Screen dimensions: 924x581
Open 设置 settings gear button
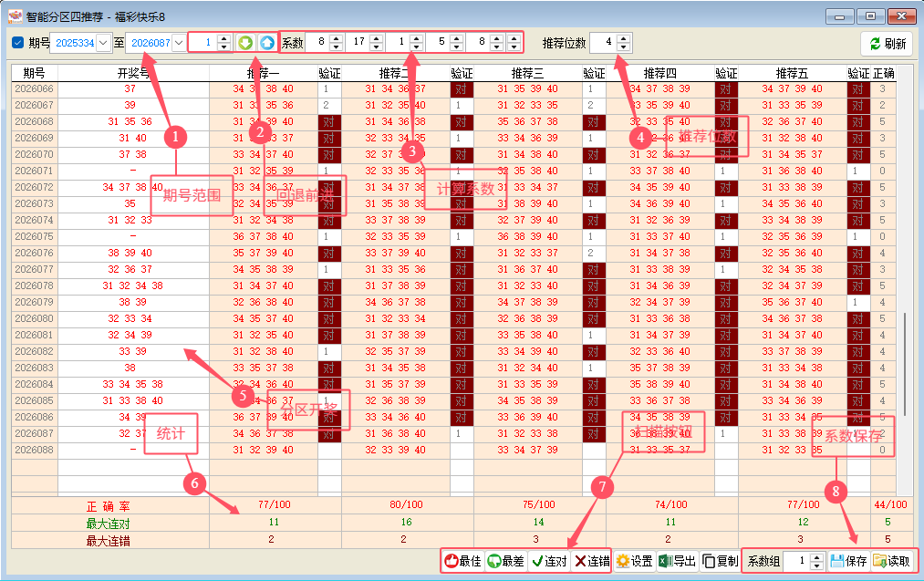pos(634,561)
